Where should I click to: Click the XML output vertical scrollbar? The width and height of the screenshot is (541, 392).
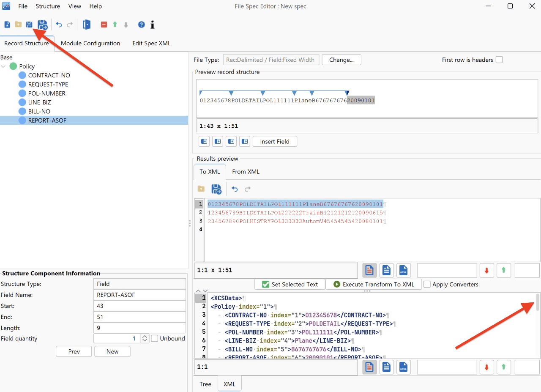538,302
